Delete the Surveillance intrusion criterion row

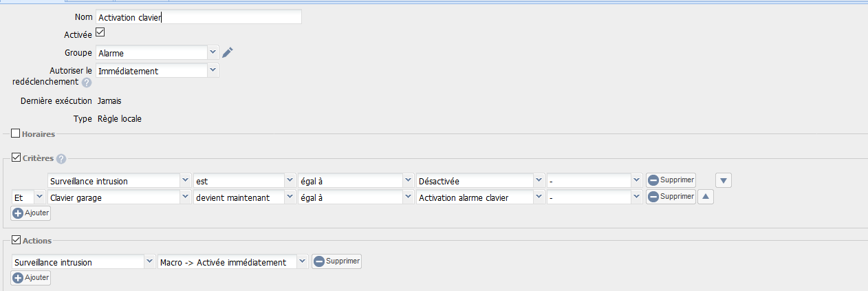coord(671,180)
